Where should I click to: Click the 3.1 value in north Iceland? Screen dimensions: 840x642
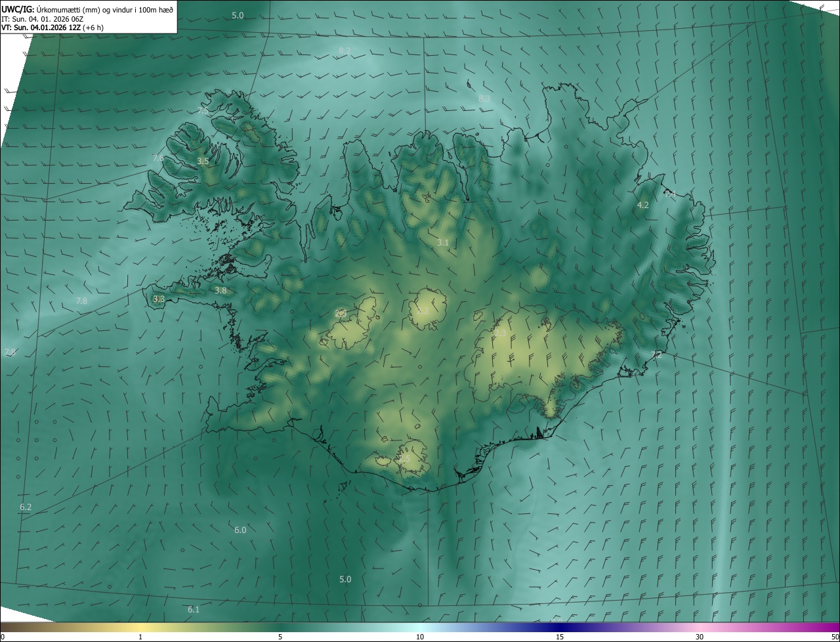pos(443,242)
